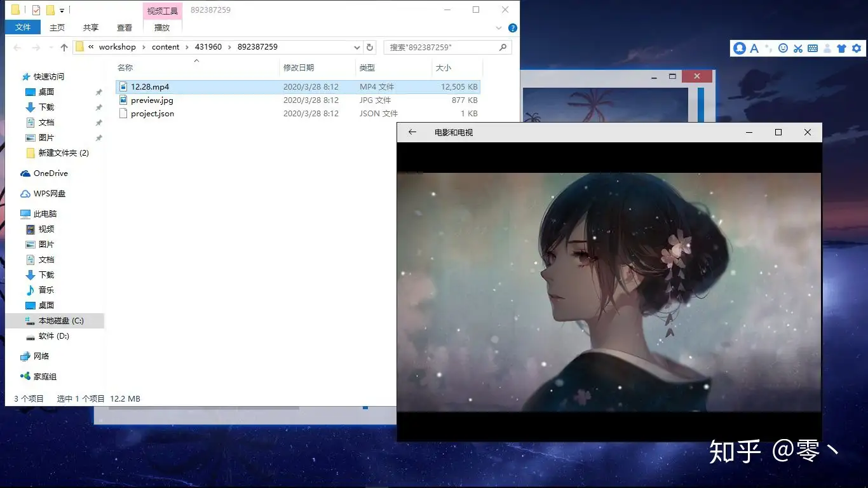
Task: Open the emoji smiley panel in IME bar
Action: tap(783, 48)
